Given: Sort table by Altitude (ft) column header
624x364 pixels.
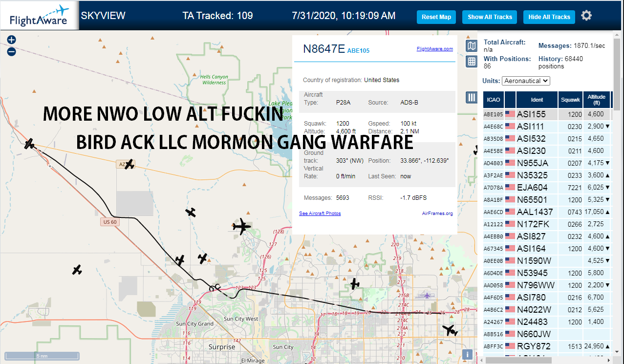Looking at the screenshot, I should pyautogui.click(x=597, y=100).
